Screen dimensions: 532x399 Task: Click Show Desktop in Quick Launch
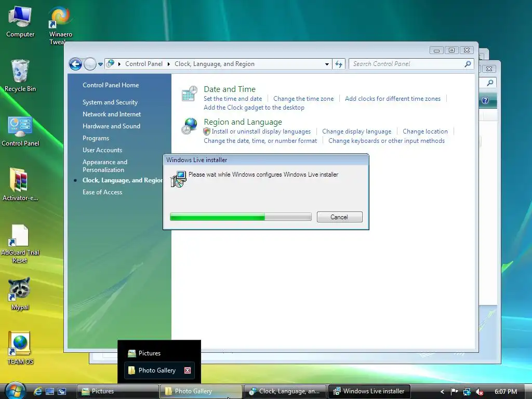(x=50, y=391)
